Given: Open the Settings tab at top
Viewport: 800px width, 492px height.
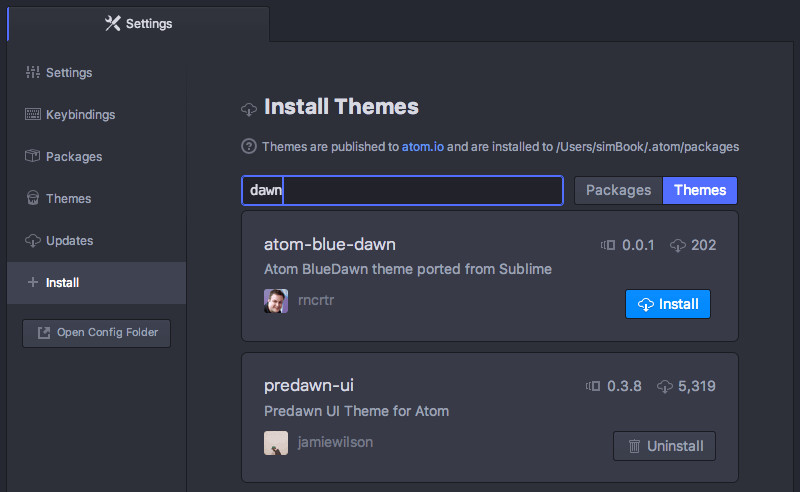Looking at the screenshot, I should [138, 23].
